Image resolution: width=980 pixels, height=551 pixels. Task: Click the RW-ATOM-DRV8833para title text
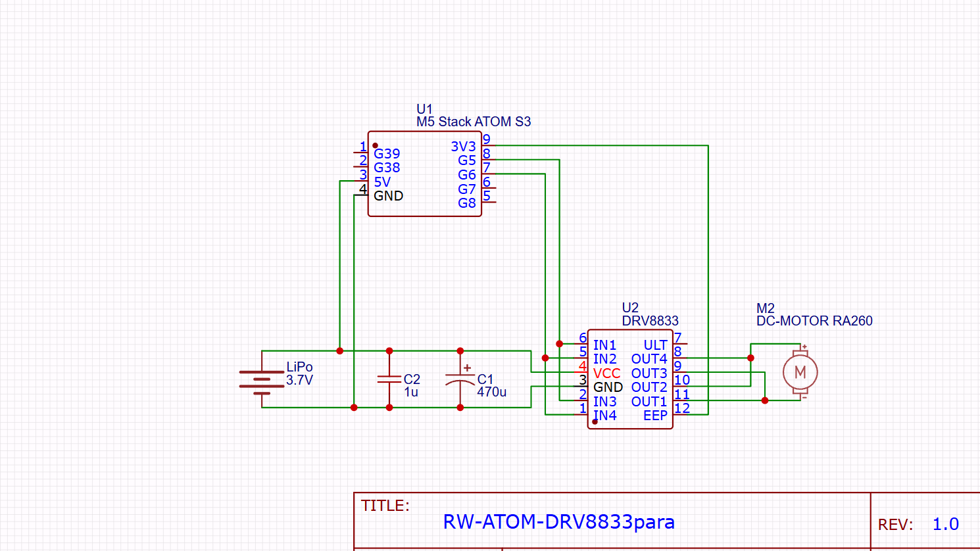559,522
